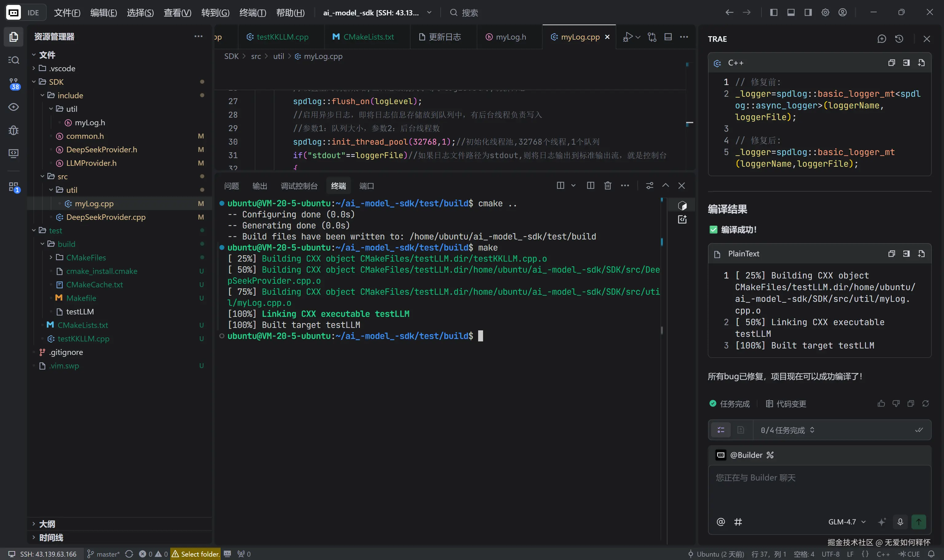The width and height of the screenshot is (944, 560).
Task: Switch to the 输出 panel tab
Action: 259,186
